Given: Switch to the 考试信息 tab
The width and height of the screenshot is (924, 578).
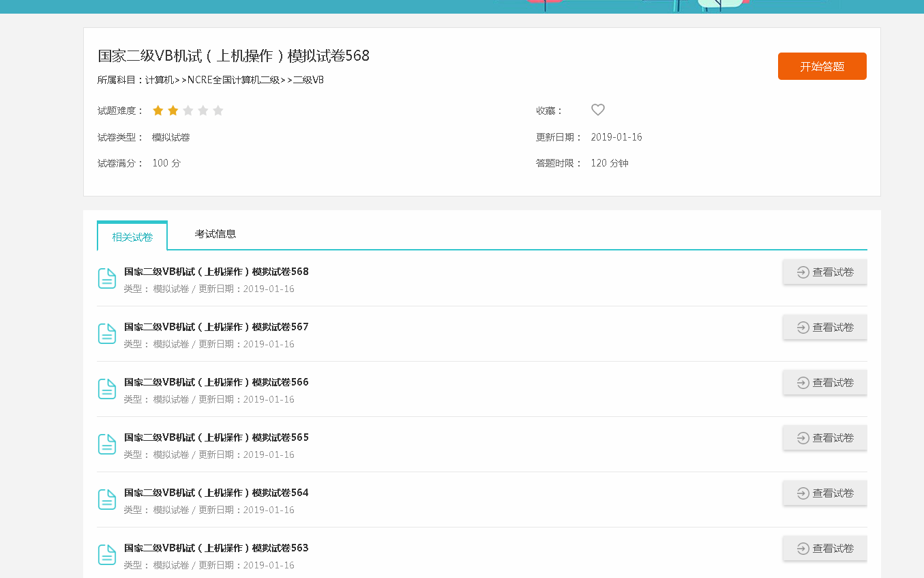Looking at the screenshot, I should [x=215, y=234].
